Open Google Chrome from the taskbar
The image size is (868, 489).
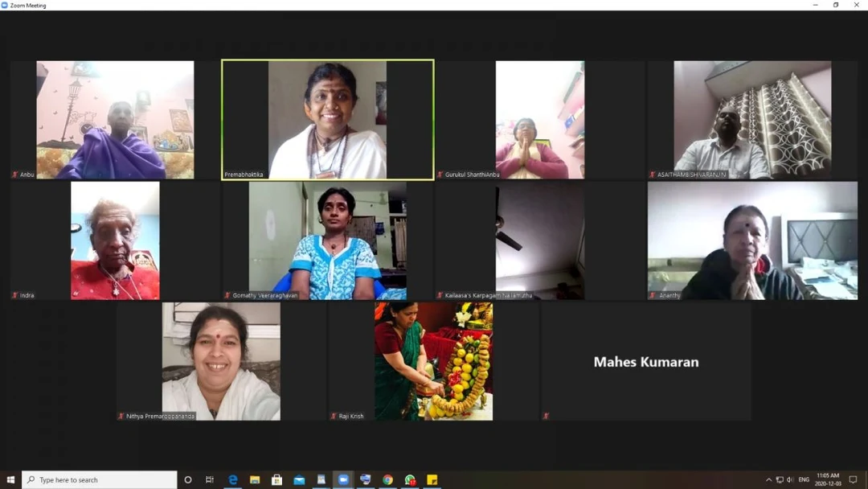pyautogui.click(x=387, y=479)
